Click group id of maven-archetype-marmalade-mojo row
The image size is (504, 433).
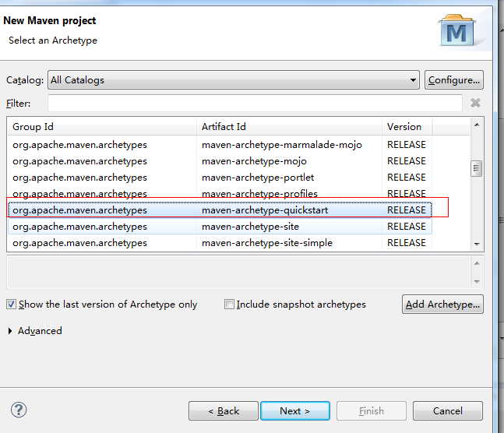[x=79, y=145]
